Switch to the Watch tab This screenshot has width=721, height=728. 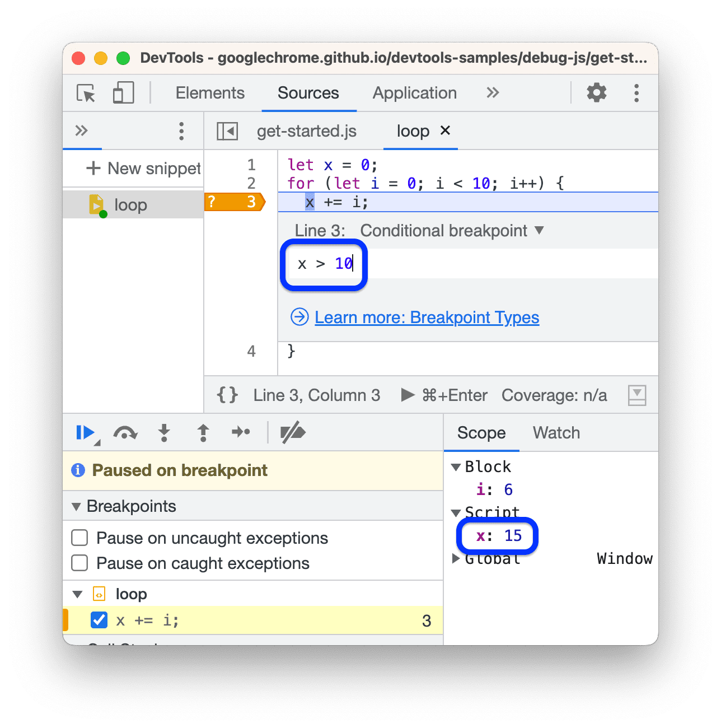point(556,432)
